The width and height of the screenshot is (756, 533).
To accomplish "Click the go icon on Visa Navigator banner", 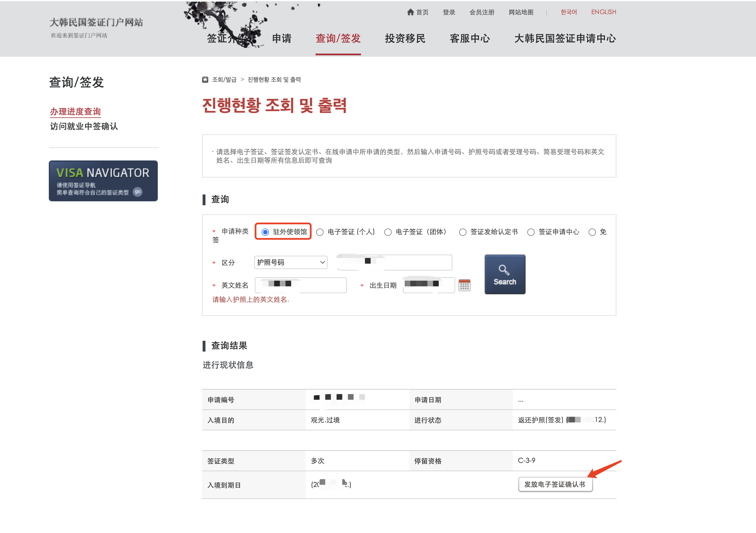I will click(138, 192).
